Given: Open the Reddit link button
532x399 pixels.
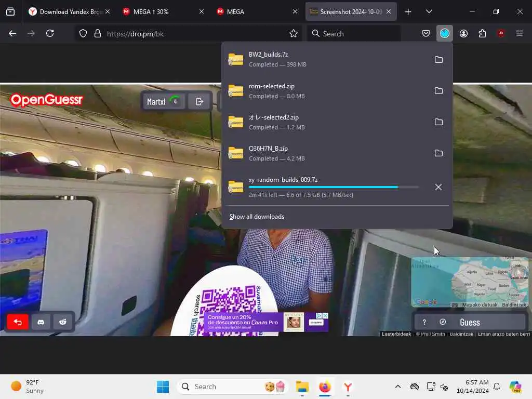Looking at the screenshot, I should (63, 322).
